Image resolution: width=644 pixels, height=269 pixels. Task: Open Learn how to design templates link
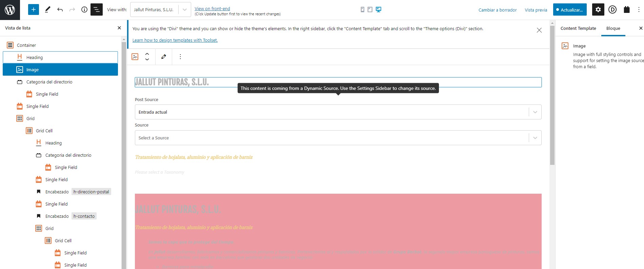click(175, 40)
